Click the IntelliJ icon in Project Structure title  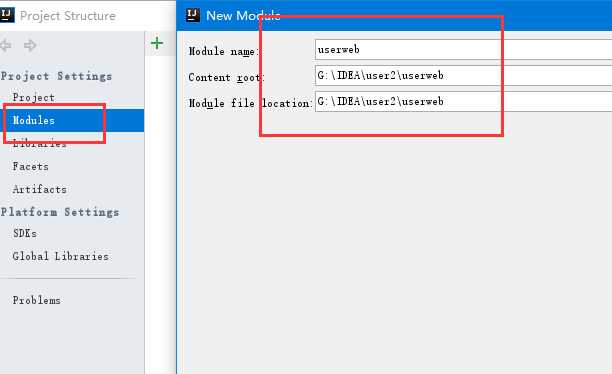click(7, 15)
